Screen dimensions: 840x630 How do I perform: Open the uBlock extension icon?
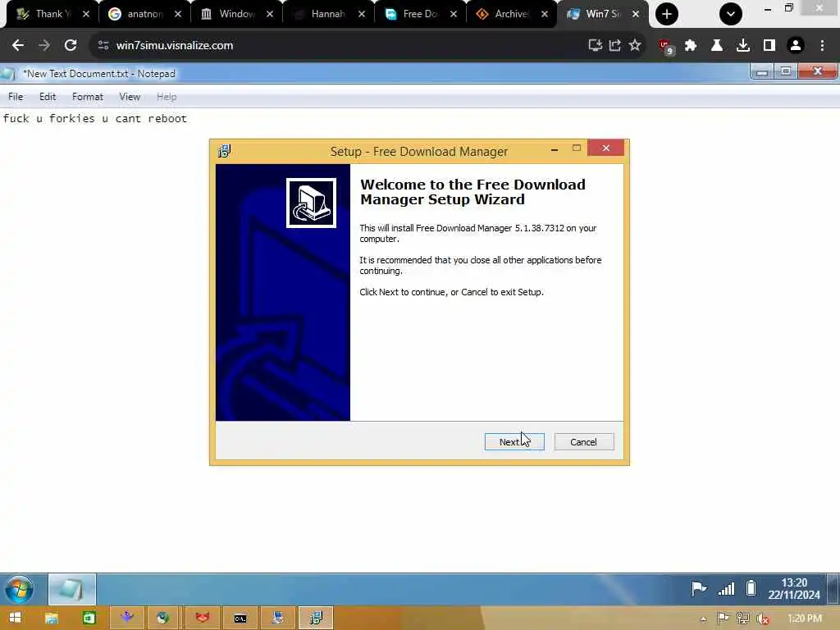[x=666, y=47]
